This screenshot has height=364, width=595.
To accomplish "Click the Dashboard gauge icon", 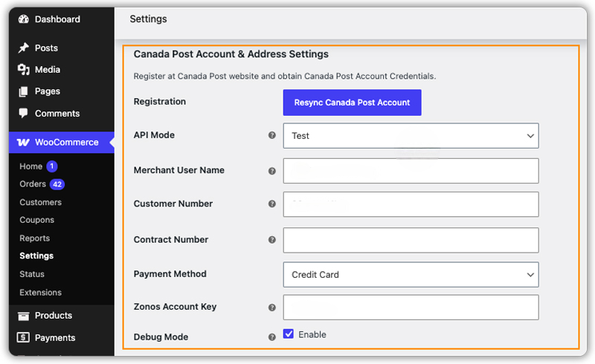I will tap(24, 19).
